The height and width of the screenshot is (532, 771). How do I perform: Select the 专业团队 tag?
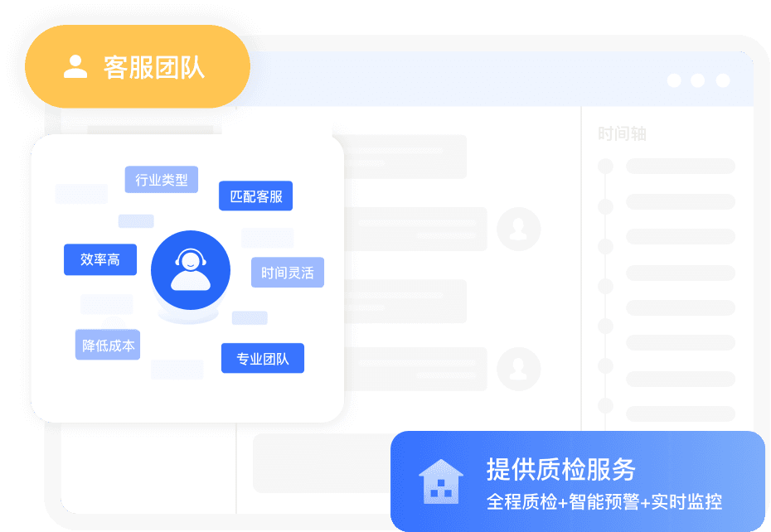(263, 358)
